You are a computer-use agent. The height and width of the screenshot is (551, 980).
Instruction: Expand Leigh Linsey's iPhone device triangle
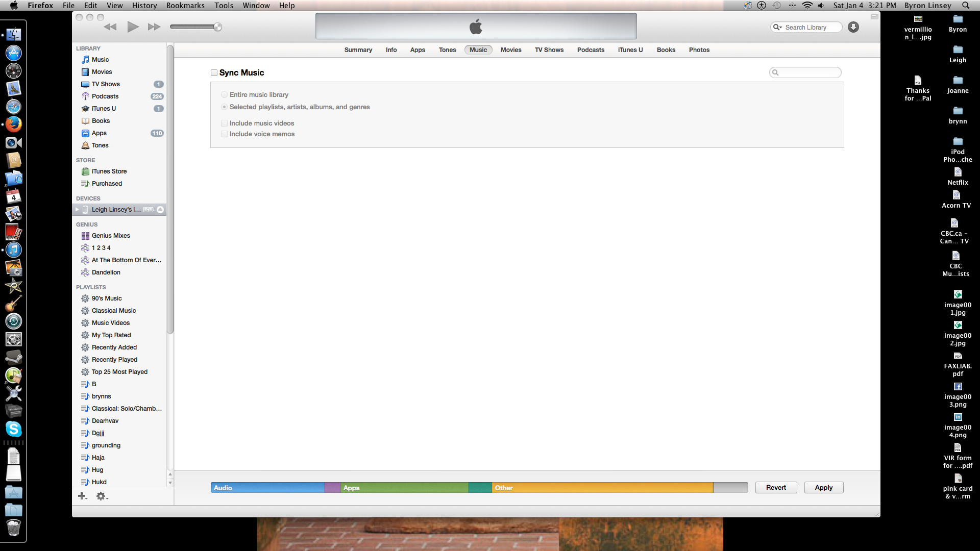77,210
